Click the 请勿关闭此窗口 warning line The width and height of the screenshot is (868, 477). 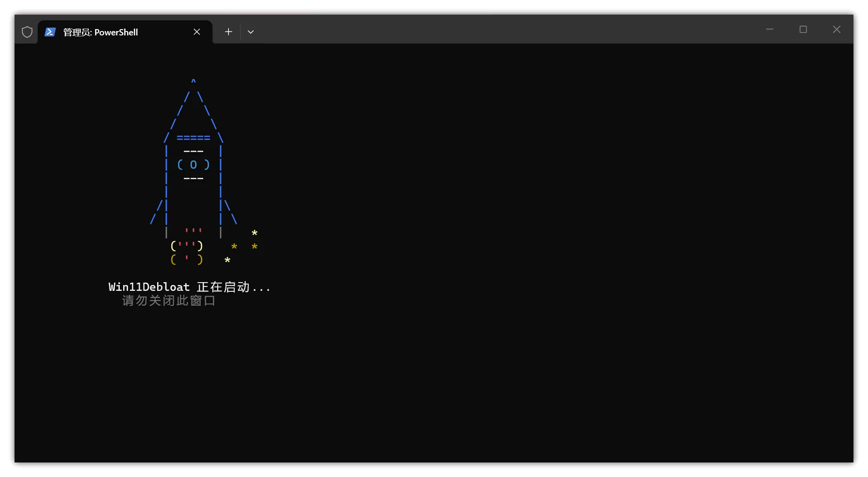[x=168, y=301]
